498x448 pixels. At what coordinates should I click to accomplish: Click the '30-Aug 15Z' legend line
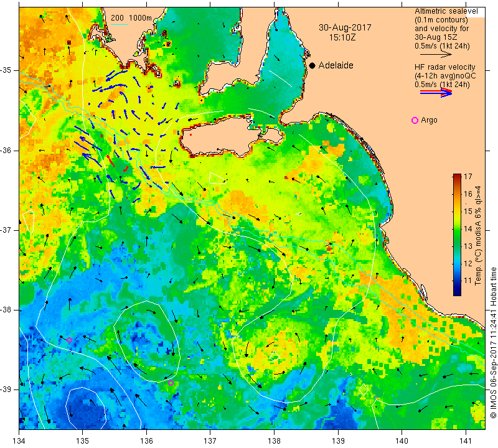click(436, 37)
